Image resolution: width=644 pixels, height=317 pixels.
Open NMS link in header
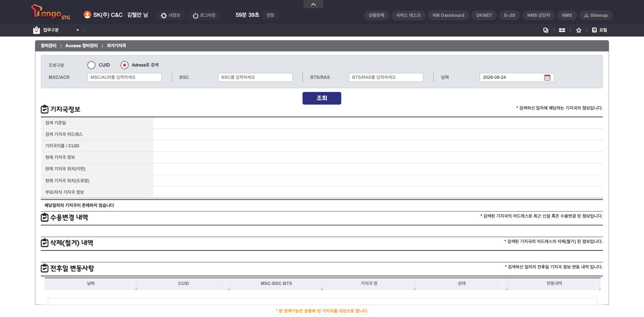567,15
